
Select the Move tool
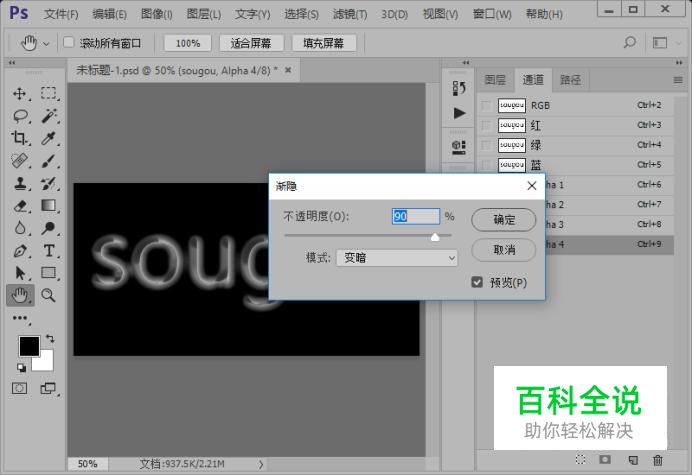tap(19, 94)
